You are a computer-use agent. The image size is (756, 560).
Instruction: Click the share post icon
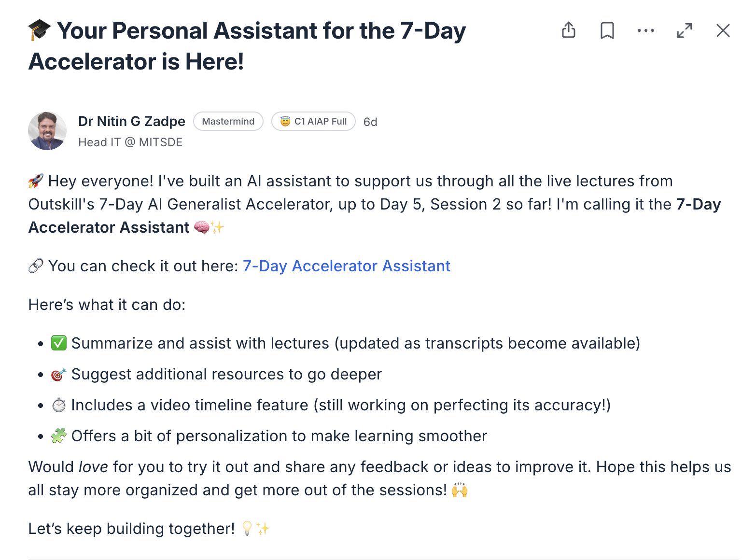tap(569, 30)
